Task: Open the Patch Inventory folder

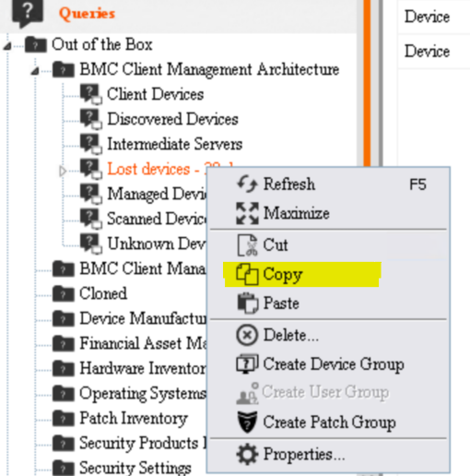Action: point(134,418)
